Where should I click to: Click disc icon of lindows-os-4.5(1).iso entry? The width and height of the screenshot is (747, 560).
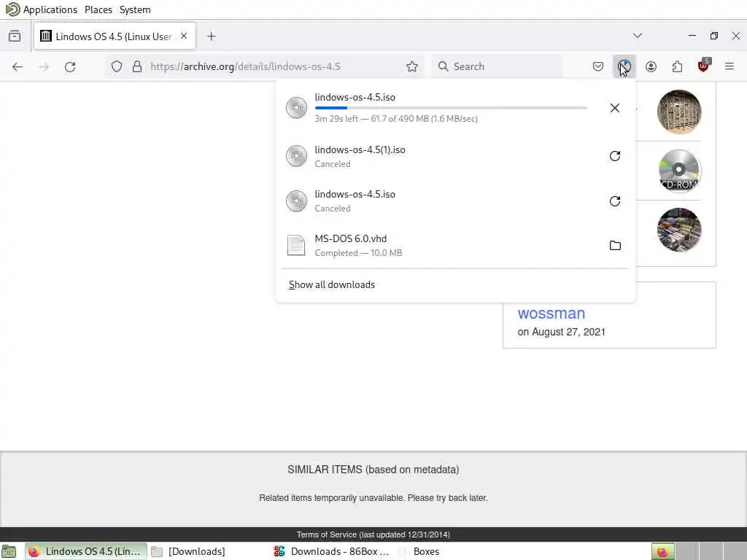click(296, 156)
